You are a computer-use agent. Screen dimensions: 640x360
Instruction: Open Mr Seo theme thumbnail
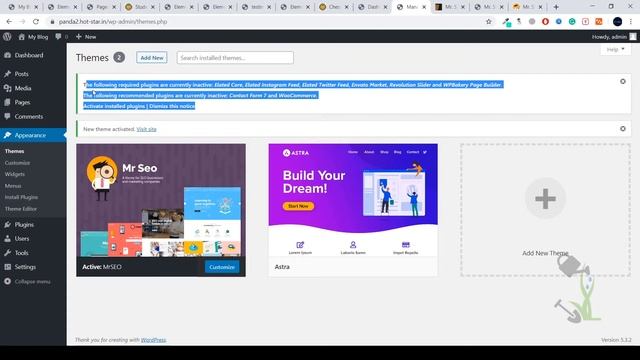tap(161, 200)
